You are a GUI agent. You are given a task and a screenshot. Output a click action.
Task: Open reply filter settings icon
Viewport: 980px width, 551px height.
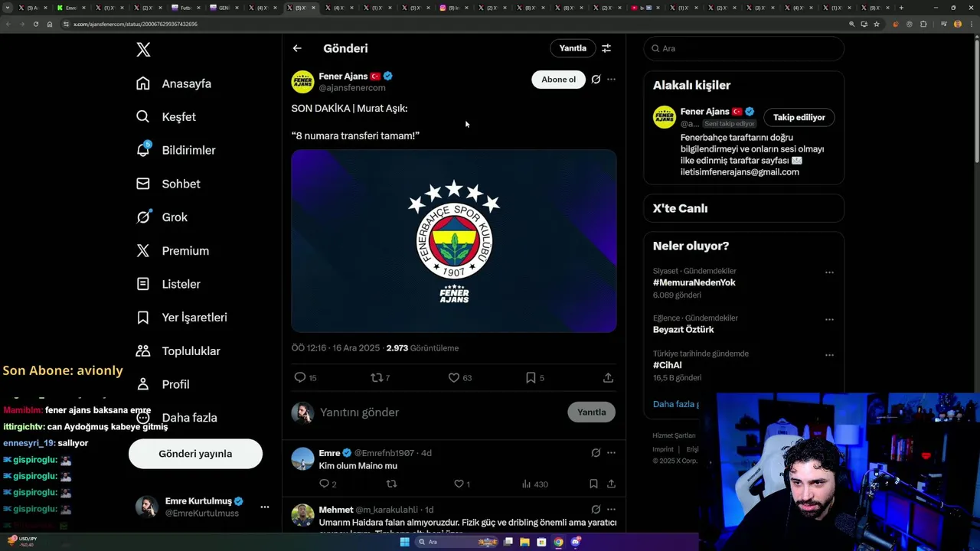coord(606,48)
